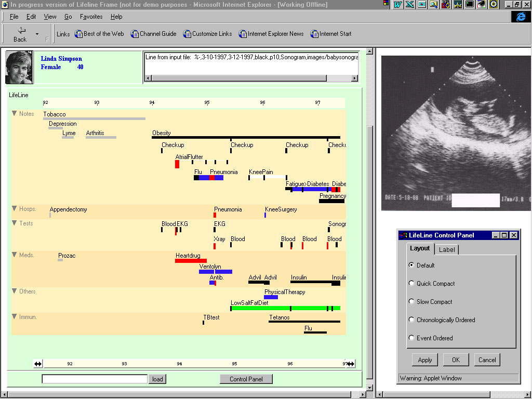Viewport: 532px width, 399px height.
Task: Open the View menu
Action: point(50,17)
